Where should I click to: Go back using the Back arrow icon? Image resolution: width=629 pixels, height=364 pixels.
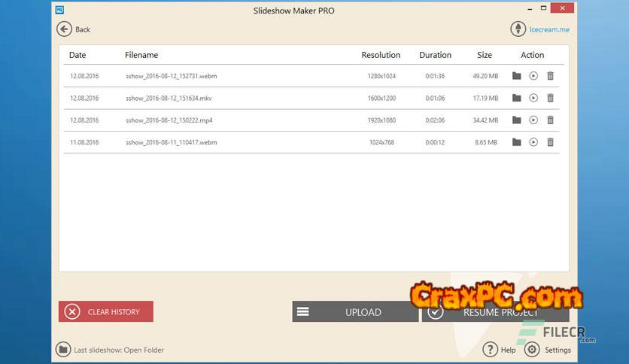click(64, 29)
